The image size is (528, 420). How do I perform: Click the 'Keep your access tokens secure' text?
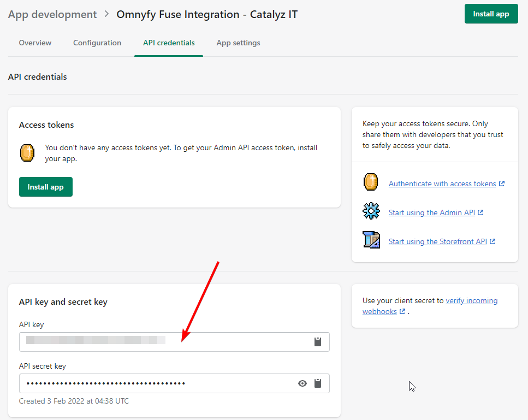click(x=432, y=134)
